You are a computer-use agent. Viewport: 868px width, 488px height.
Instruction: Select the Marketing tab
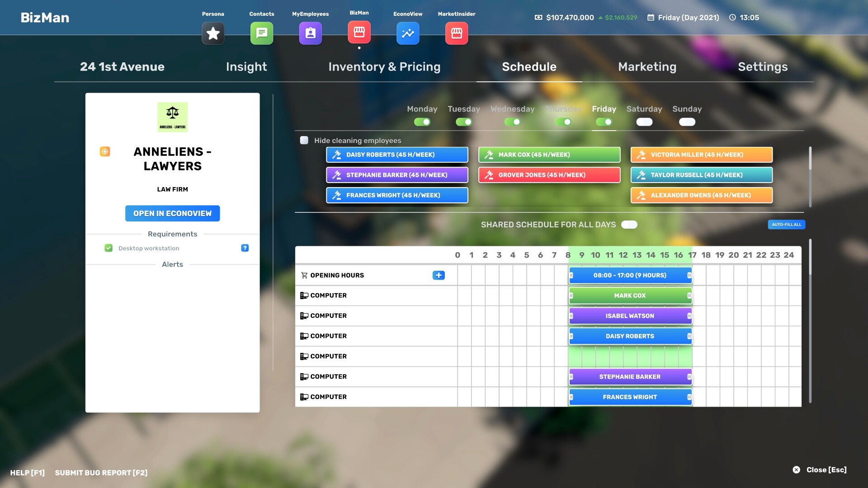647,67
